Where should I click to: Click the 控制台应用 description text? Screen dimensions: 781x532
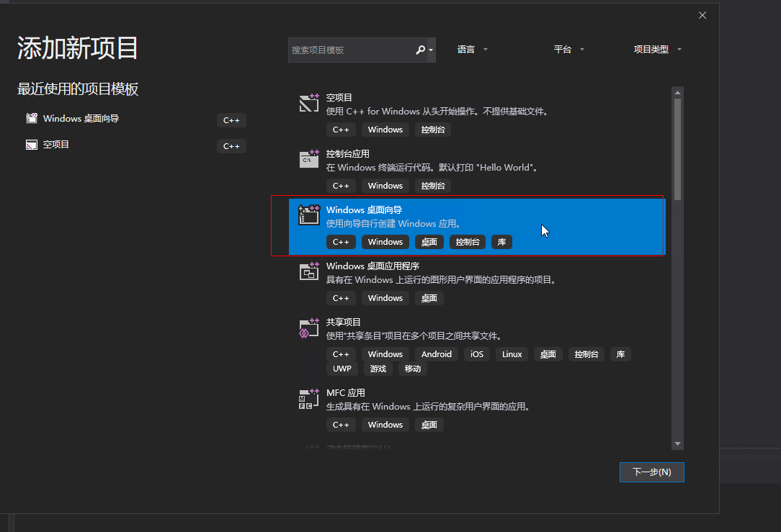point(433,168)
